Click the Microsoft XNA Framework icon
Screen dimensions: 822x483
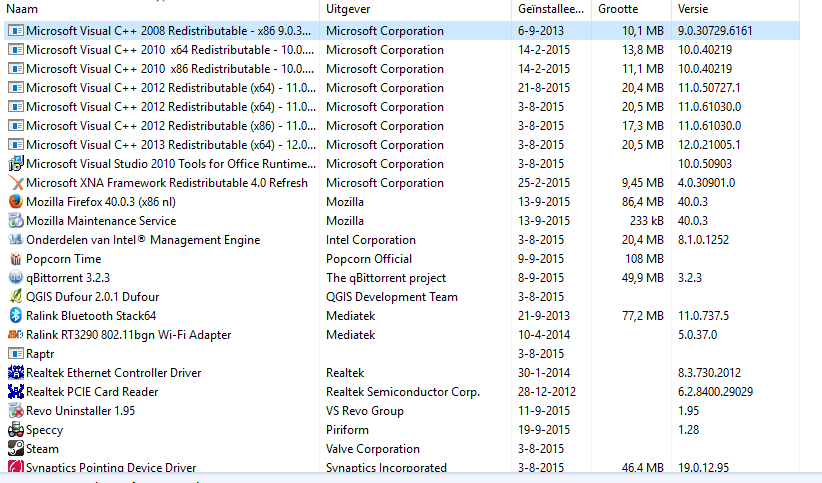pos(16,183)
